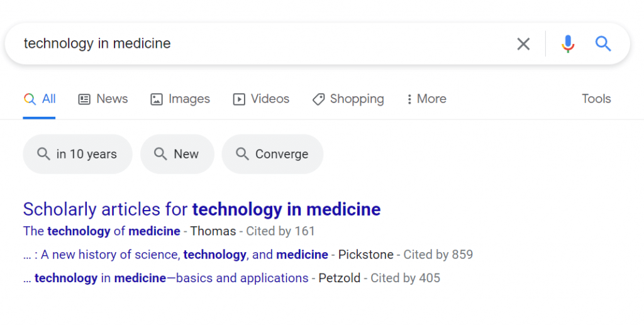
Task: Open 'The technology of medicine' article by Thomas
Action: pyautogui.click(x=101, y=231)
